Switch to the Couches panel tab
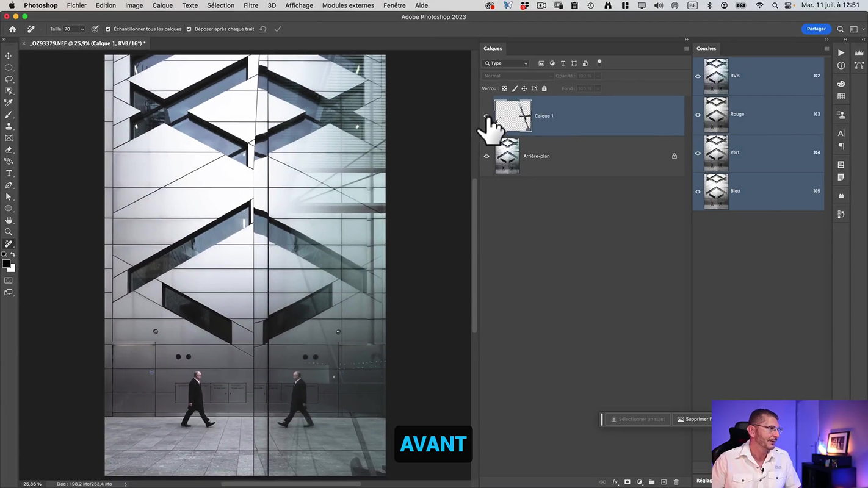This screenshot has width=868, height=488. (x=706, y=49)
